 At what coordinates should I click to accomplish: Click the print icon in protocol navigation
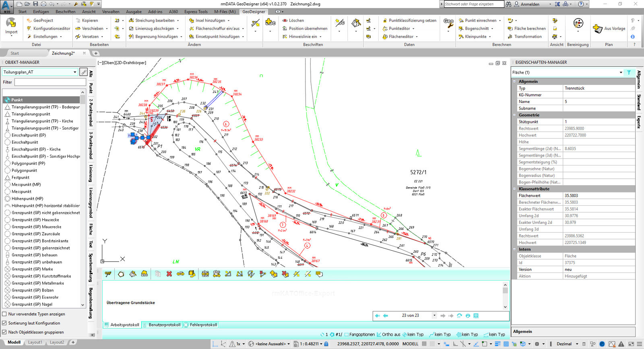(468, 316)
